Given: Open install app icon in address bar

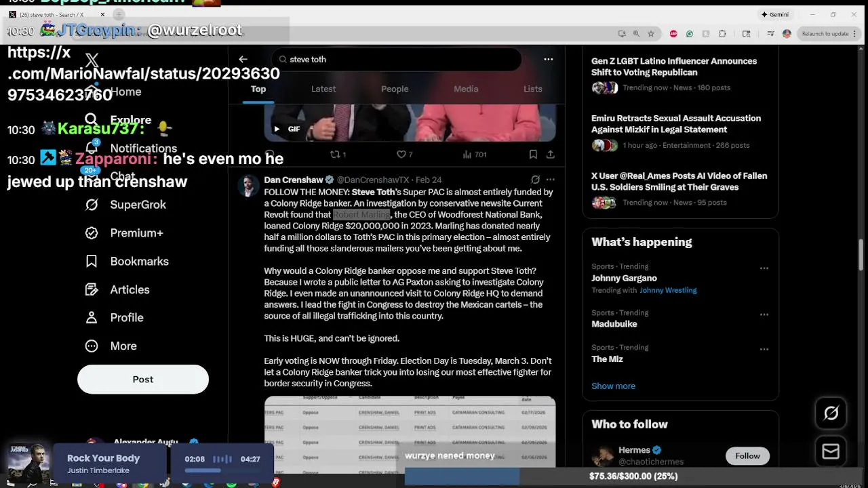Looking at the screenshot, I should pyautogui.click(x=622, y=33).
